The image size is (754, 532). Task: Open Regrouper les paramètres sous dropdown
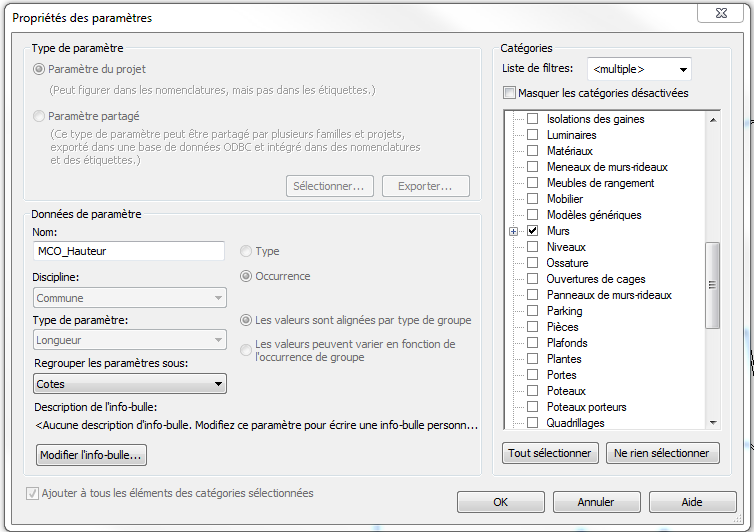(129, 384)
